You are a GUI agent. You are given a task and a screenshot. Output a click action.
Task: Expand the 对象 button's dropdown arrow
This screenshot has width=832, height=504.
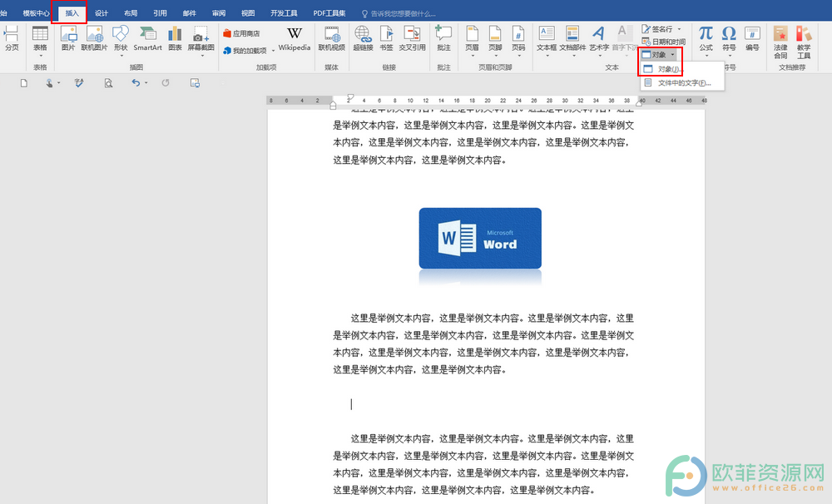click(672, 55)
